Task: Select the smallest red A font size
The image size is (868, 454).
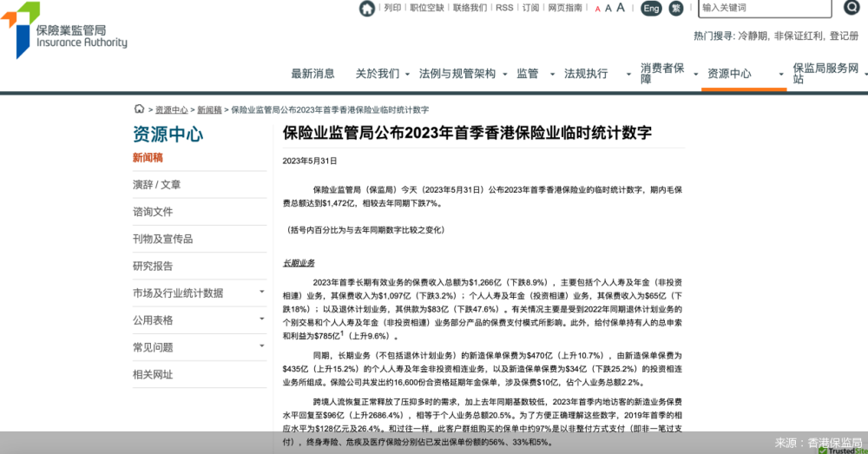Action: pyautogui.click(x=597, y=9)
